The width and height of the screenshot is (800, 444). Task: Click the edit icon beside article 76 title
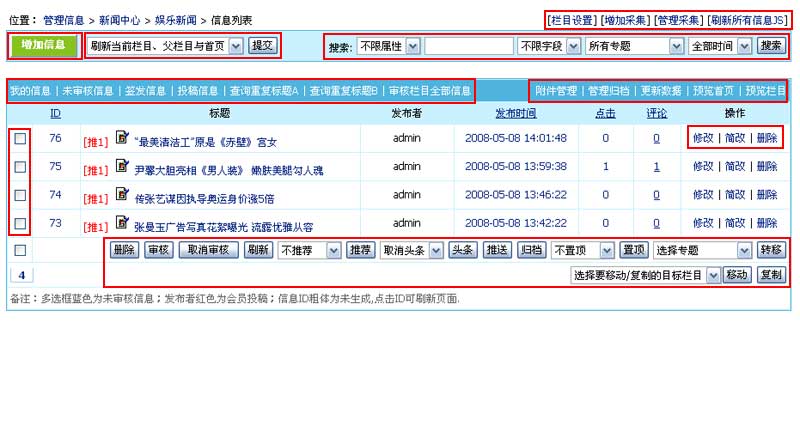pyautogui.click(x=123, y=138)
